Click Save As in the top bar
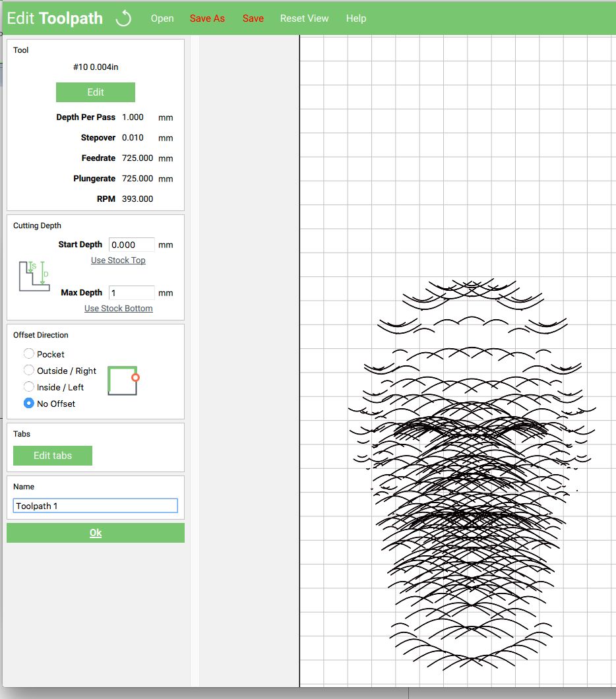The image size is (616, 699). click(x=207, y=18)
